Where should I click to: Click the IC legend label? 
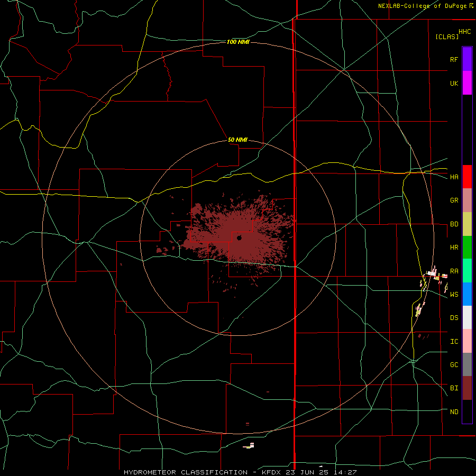(454, 341)
